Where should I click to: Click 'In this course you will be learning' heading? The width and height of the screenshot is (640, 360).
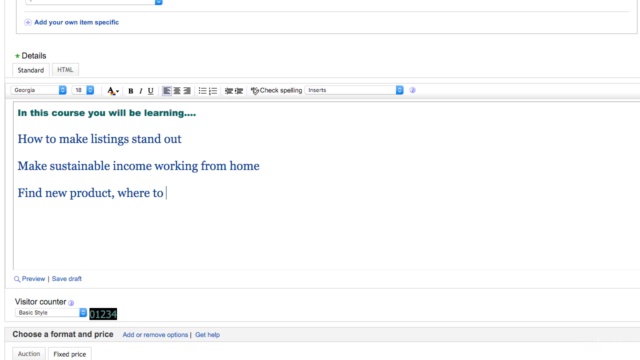pos(107,113)
